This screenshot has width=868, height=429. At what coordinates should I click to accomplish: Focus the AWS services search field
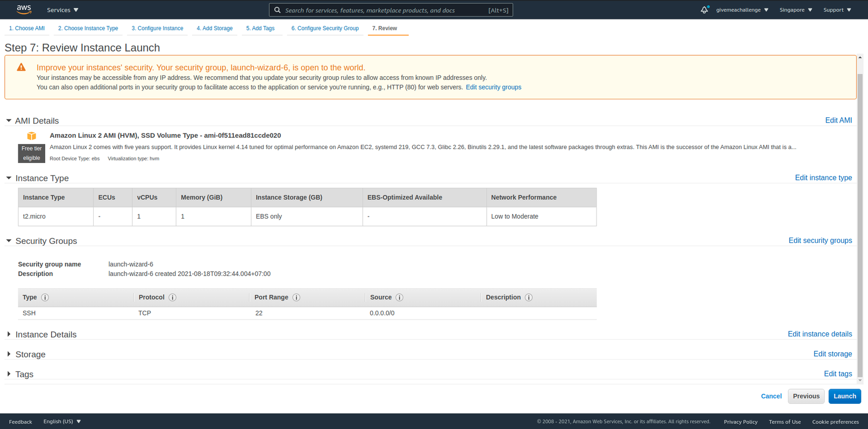tap(391, 10)
